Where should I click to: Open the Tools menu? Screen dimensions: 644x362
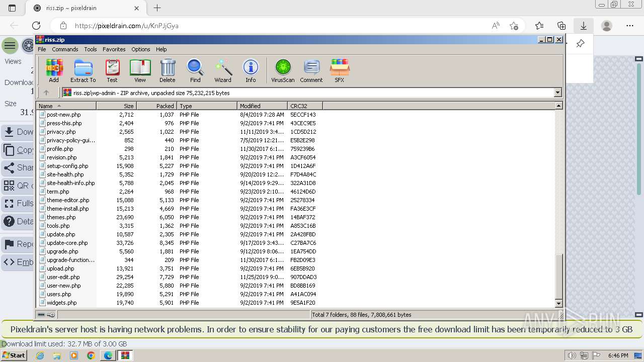[91, 49]
